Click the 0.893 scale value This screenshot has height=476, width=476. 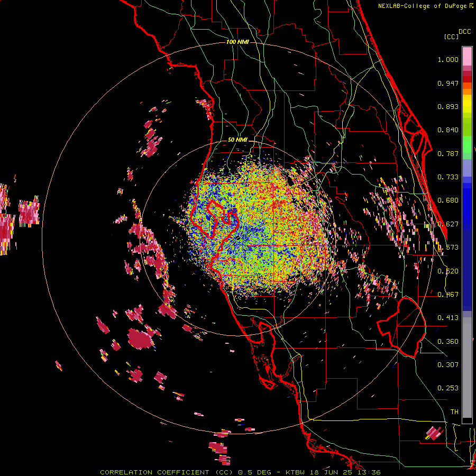pyautogui.click(x=448, y=106)
